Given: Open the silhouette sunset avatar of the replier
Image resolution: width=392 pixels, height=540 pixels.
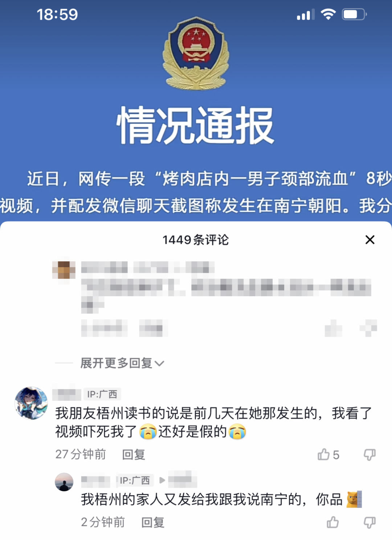Looking at the screenshot, I should pos(64,482).
